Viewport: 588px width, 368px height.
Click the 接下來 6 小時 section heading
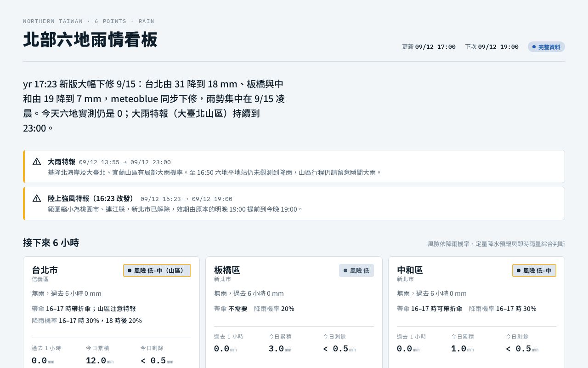click(x=51, y=243)
